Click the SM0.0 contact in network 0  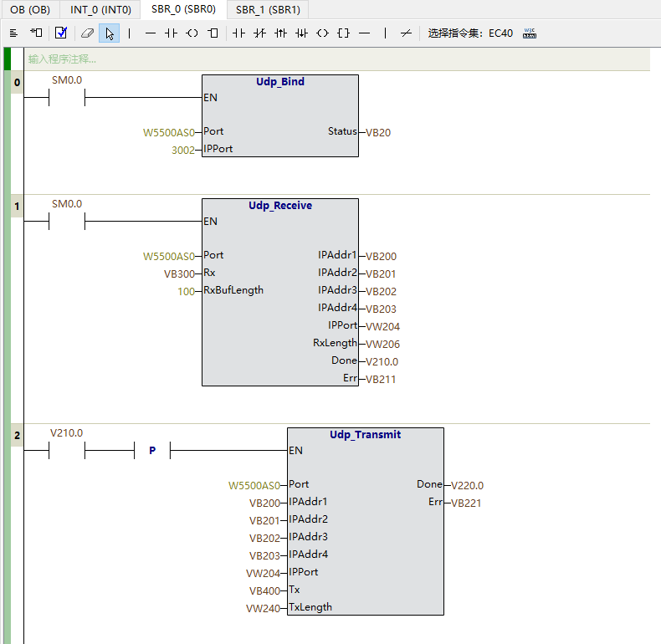67,98
